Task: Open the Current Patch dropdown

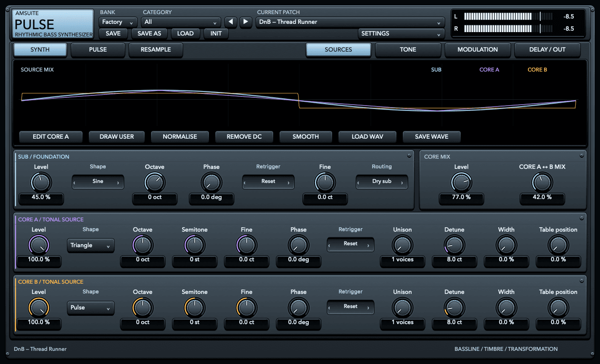Action: [350, 22]
